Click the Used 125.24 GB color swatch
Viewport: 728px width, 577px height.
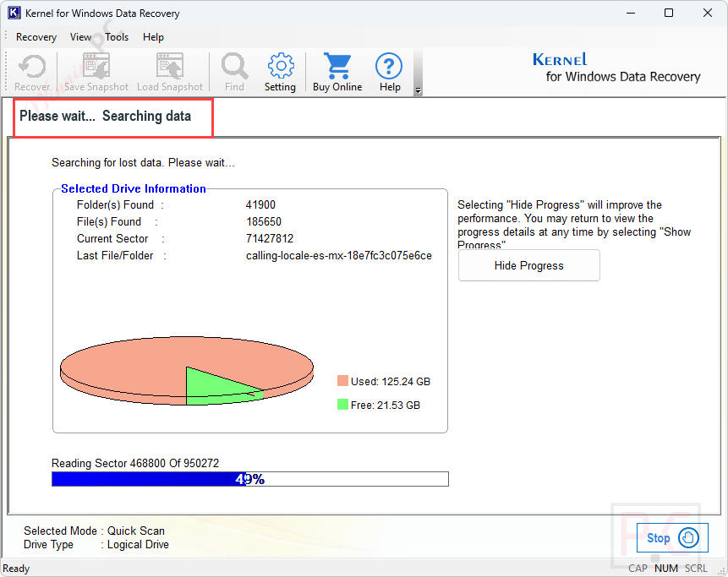point(342,381)
